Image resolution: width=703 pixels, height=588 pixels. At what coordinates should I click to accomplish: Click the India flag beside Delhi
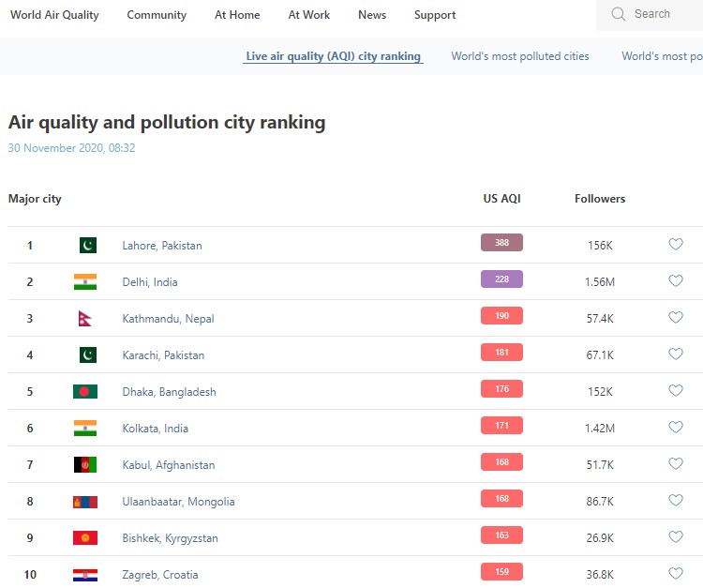[85, 282]
